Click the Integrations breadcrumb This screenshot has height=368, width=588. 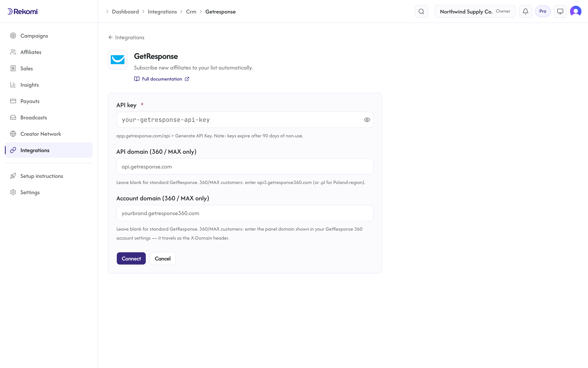[x=162, y=11]
